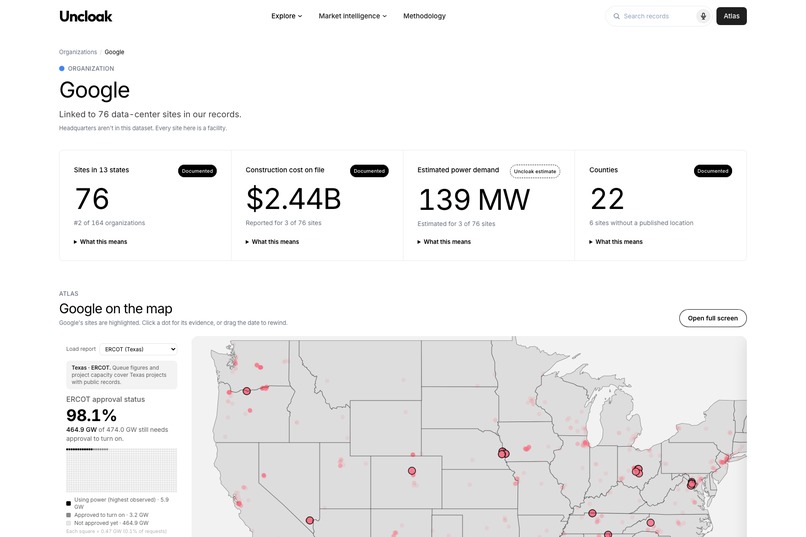Click the ERCOT approval status dot grid
Image resolution: width=806 pixels, height=537 pixels.
[121, 470]
